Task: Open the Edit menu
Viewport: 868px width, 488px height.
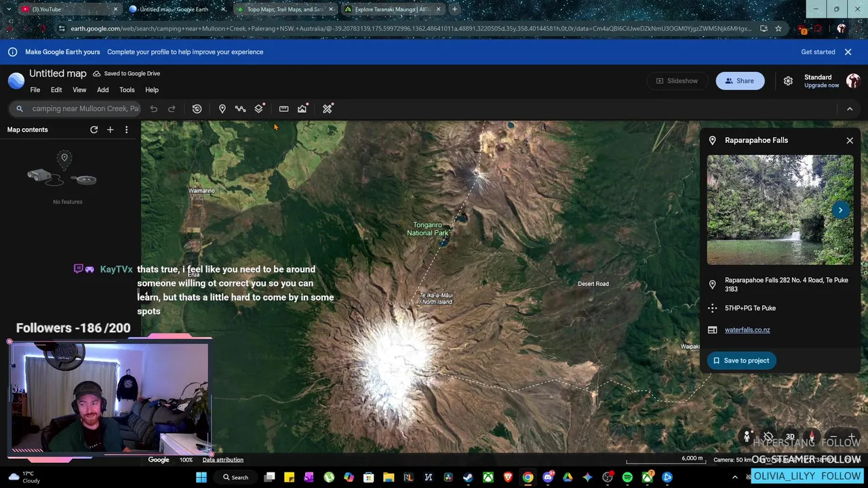Action: 56,90
